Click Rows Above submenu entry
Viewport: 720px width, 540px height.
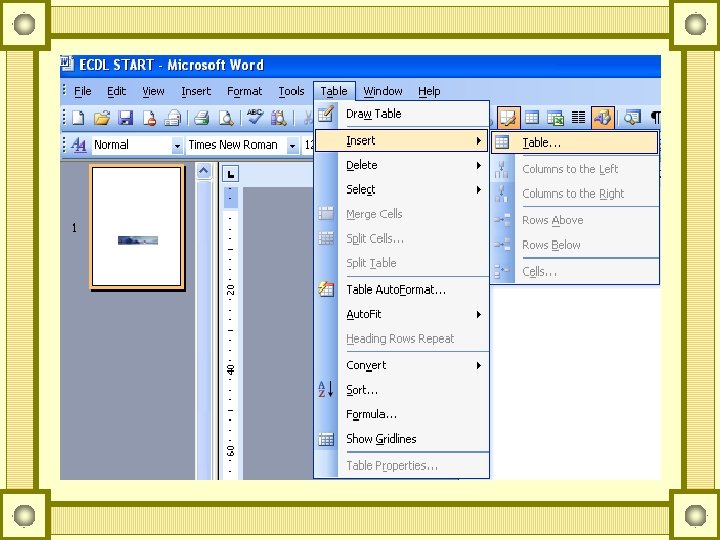click(x=575, y=220)
